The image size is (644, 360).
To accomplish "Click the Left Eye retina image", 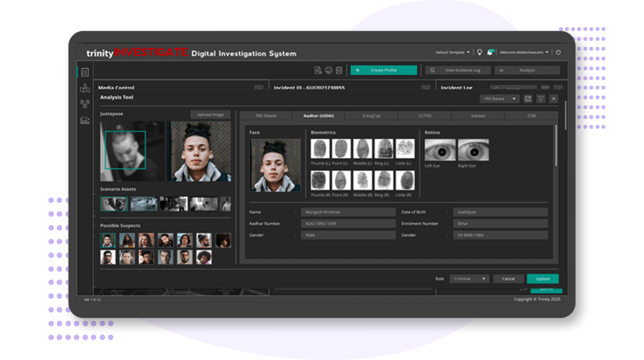I will tap(440, 150).
